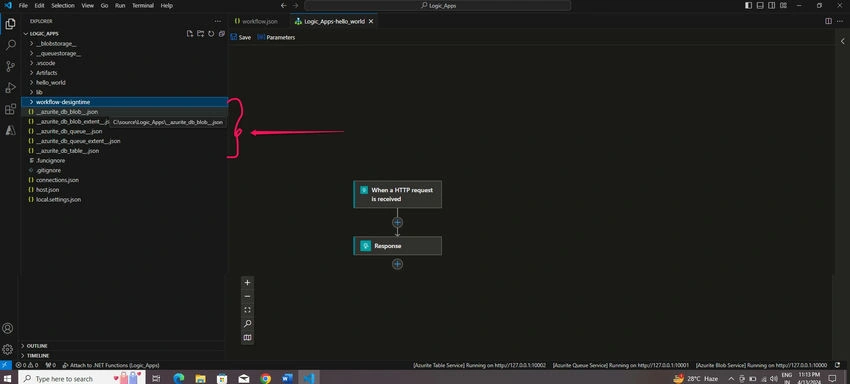Screen dimensions: 850x384
Task: Refresh the Explorer file tree
Action: click(x=211, y=34)
